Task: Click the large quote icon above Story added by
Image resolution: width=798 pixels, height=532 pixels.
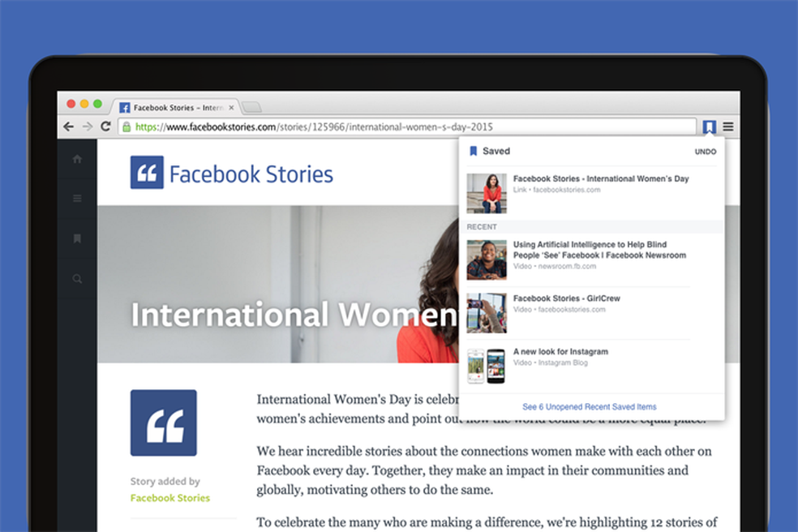Action: (x=163, y=422)
